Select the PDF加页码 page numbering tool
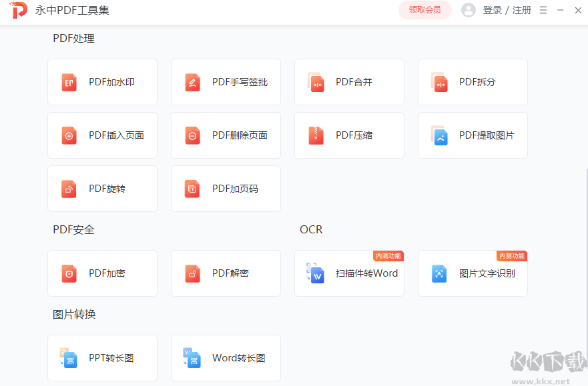 pos(226,189)
